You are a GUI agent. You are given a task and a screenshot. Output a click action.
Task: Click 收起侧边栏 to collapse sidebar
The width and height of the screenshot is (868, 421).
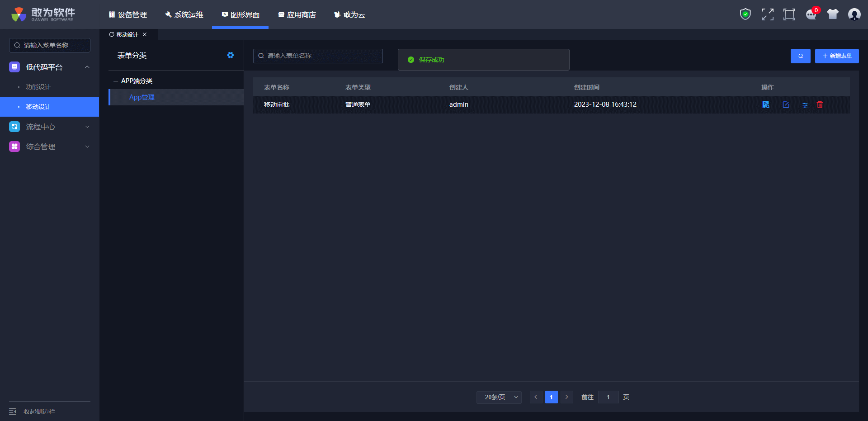(x=39, y=412)
